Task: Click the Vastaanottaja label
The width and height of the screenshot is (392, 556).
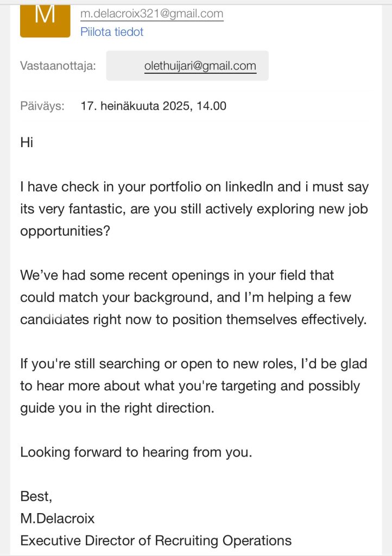Action: tap(58, 66)
